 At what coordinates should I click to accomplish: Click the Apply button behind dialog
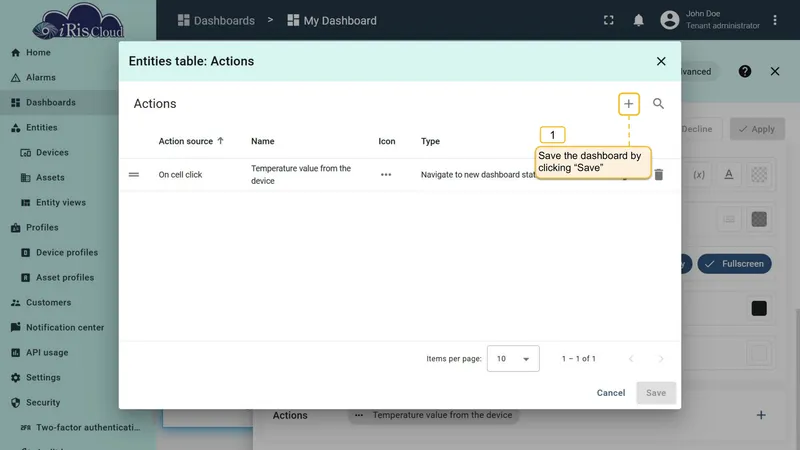coord(757,129)
